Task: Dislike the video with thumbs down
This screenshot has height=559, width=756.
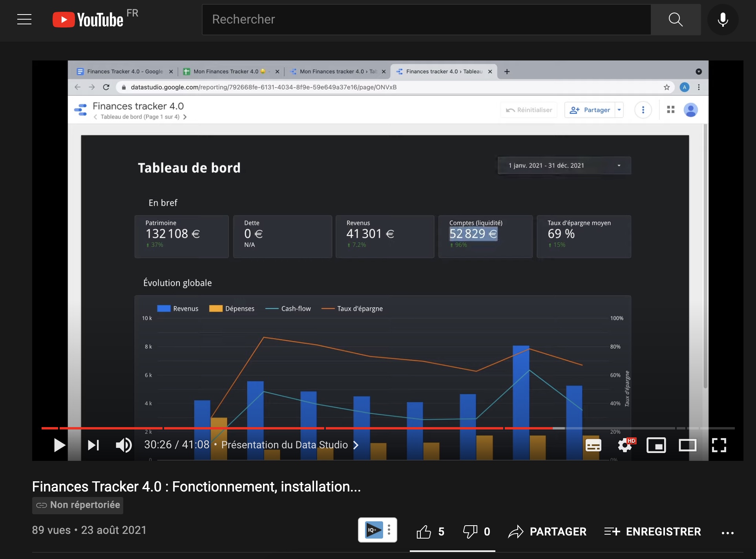Action: click(x=470, y=532)
